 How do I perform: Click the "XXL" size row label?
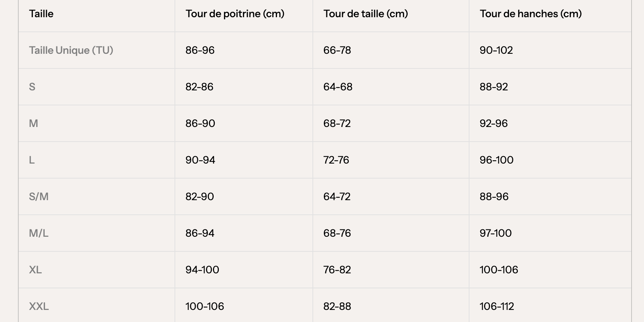pos(39,306)
